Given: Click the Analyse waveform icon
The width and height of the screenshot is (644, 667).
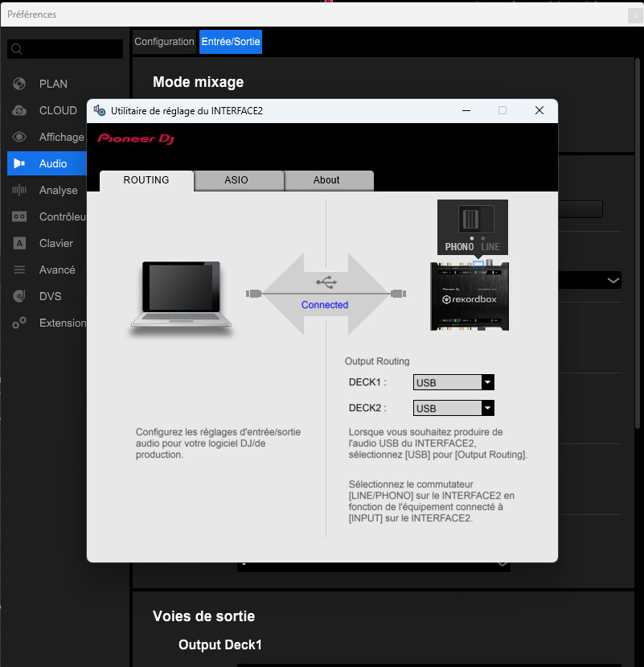Looking at the screenshot, I should pyautogui.click(x=19, y=190).
